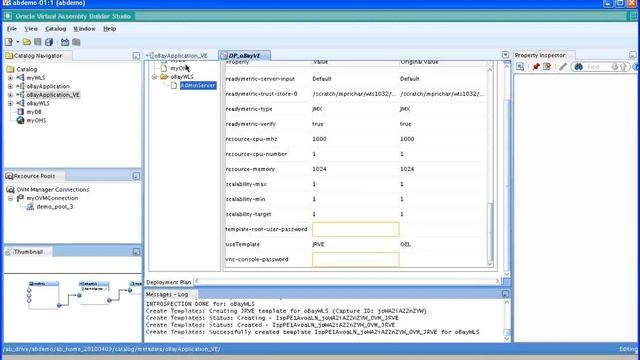Click the Open folder toolbar icon
640x360 pixels.
27,42
